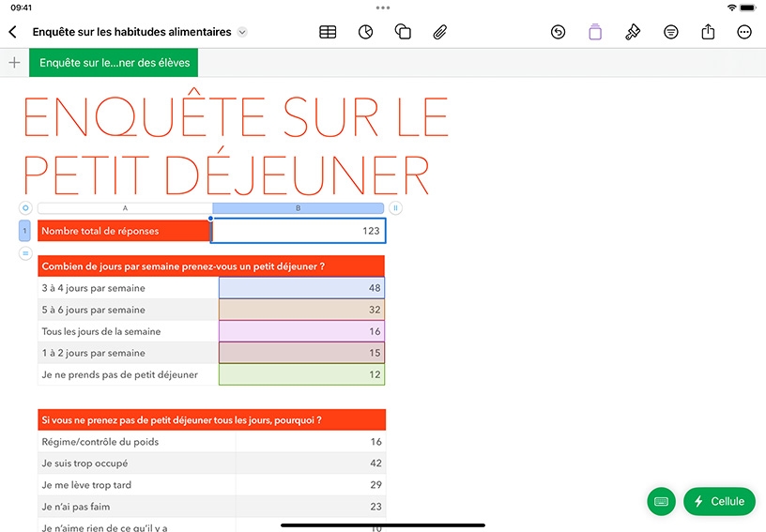Tap the purple paste clipboard icon

tap(595, 32)
